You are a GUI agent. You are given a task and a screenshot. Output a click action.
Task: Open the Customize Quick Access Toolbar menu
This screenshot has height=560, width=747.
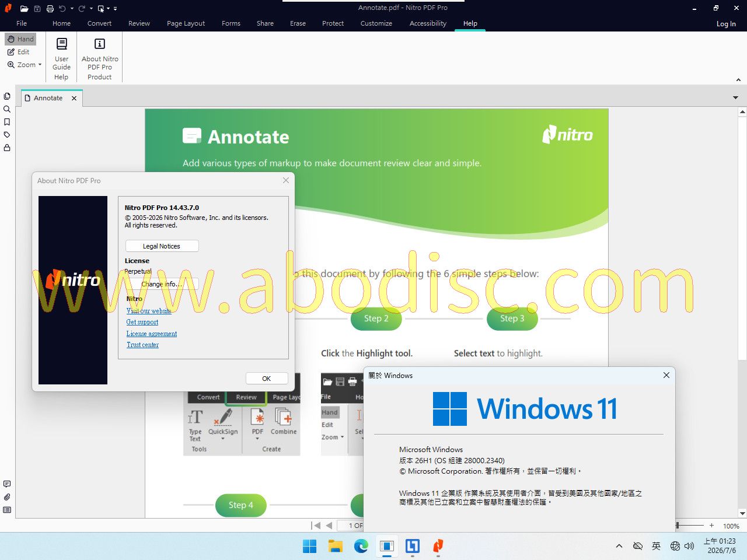[115, 9]
